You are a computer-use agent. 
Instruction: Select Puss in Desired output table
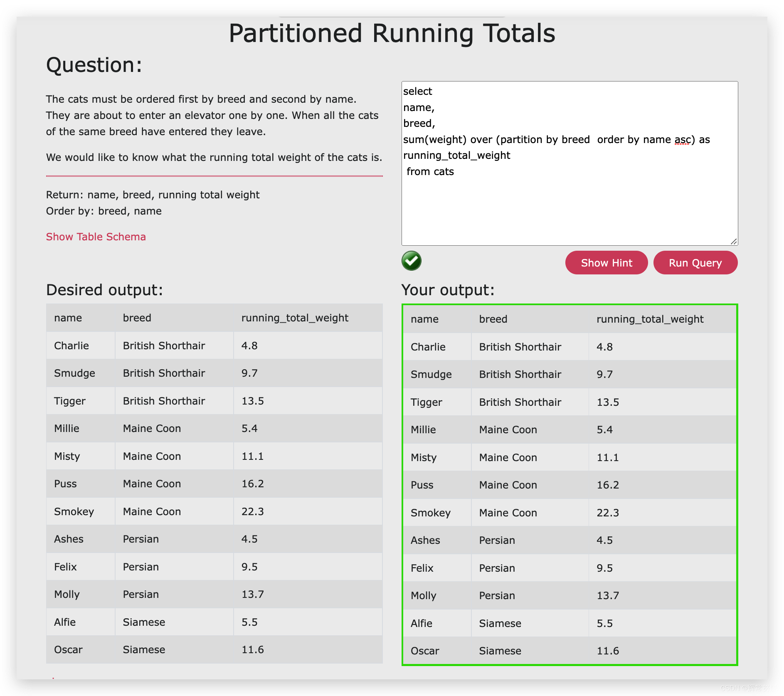tap(65, 484)
